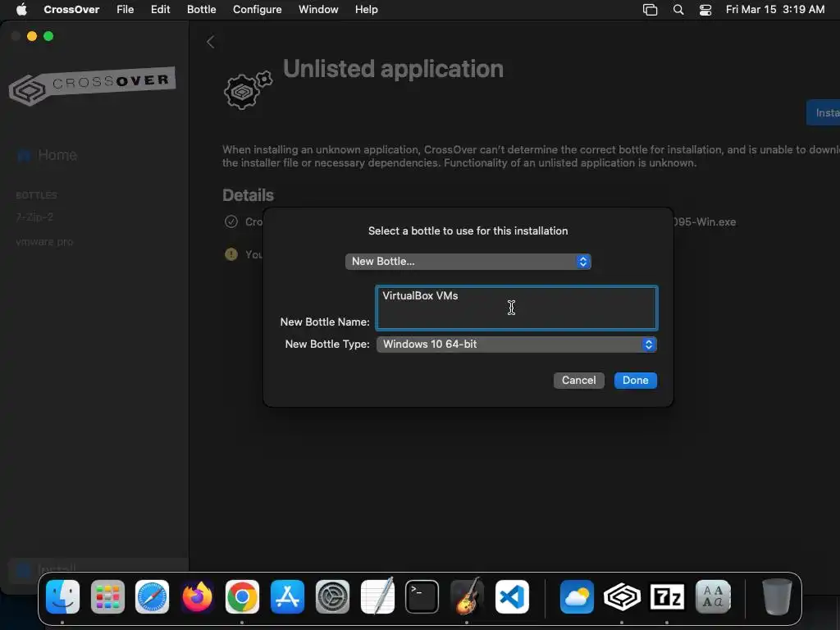
Task: Open CrossOver icon in the Dock
Action: [622, 597]
